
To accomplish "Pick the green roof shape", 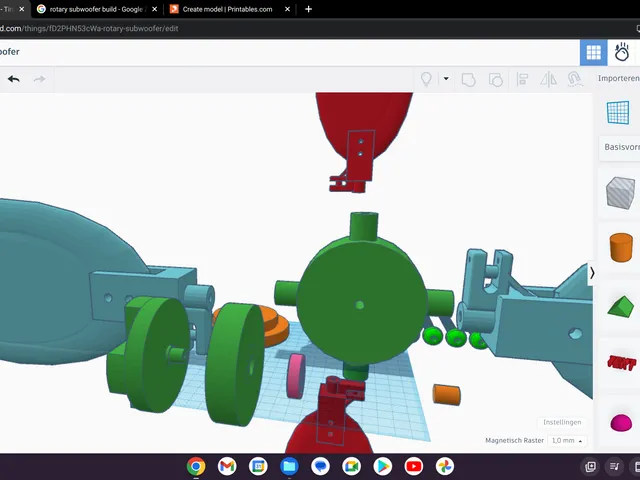I will click(620, 306).
